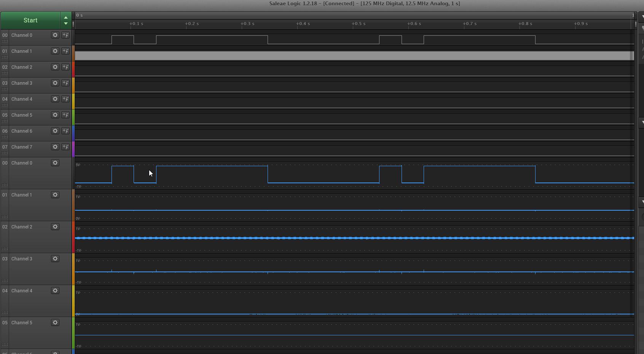Collapse the top right sidebar panel triangle

click(642, 17)
